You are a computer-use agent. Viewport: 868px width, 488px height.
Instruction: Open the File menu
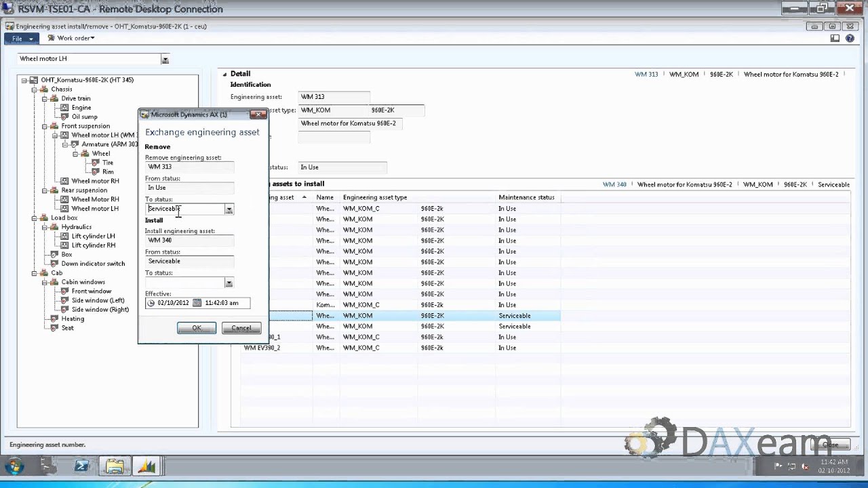pos(22,39)
